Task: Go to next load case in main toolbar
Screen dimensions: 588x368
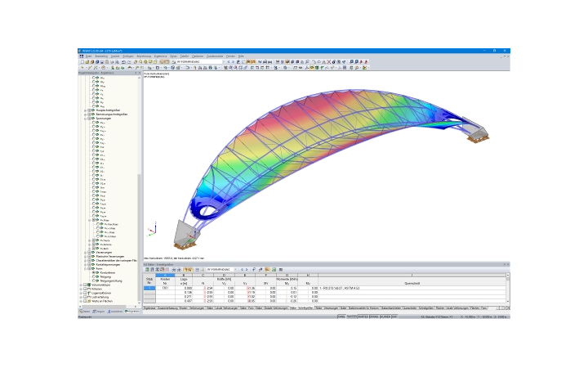Action: click(x=234, y=62)
